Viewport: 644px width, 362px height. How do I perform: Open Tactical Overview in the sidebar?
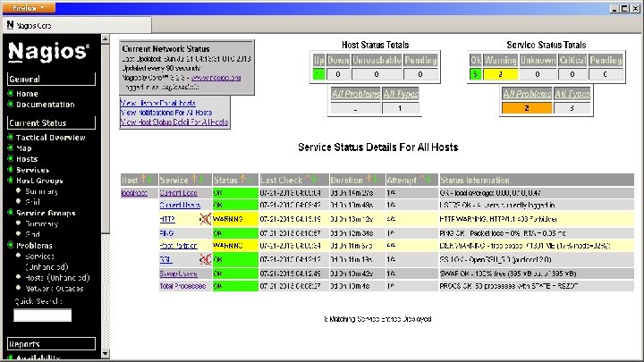(50, 138)
